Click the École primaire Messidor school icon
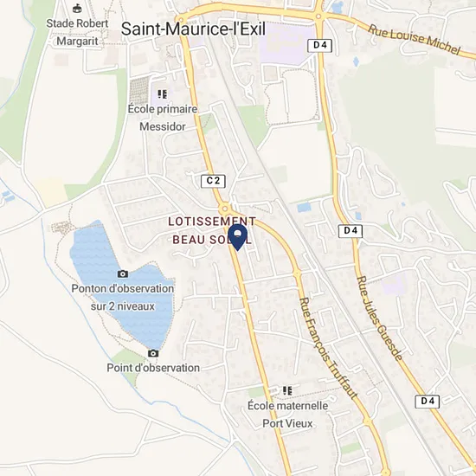The image size is (476, 476). click(x=163, y=94)
